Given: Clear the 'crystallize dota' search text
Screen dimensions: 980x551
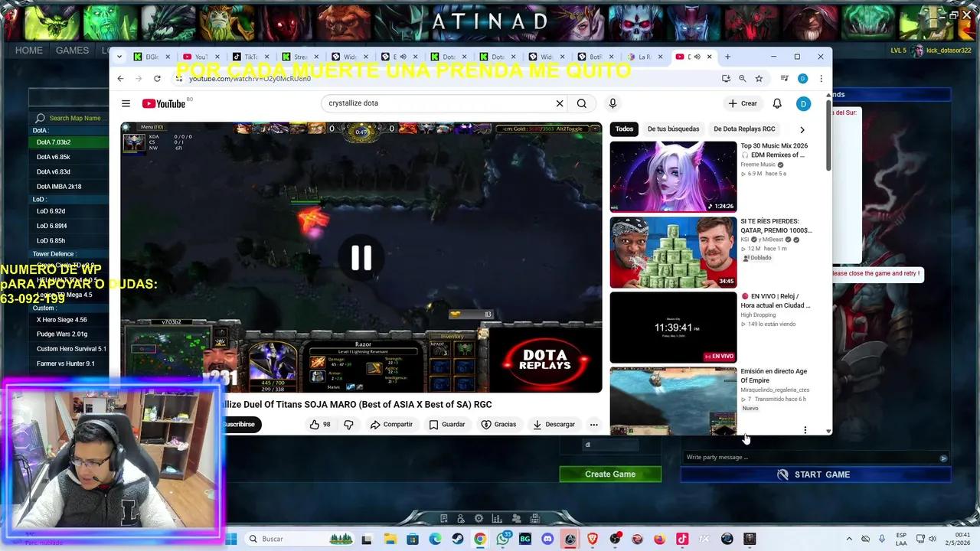Looking at the screenshot, I should [x=560, y=103].
